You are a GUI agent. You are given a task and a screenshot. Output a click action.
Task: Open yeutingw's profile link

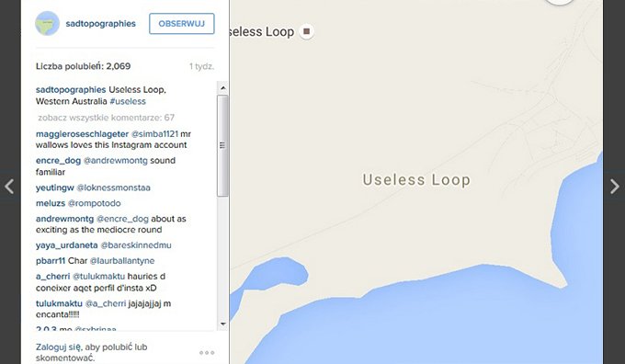[x=55, y=188]
